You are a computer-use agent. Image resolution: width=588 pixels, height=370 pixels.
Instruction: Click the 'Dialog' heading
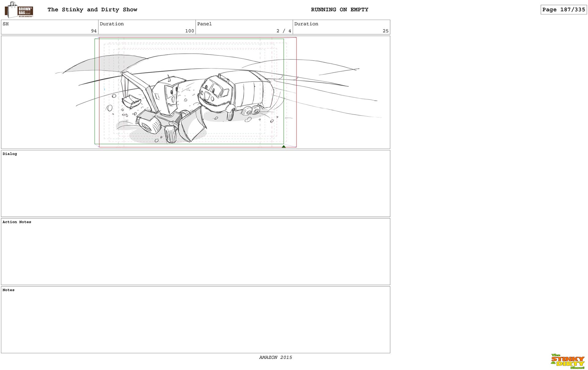tap(10, 154)
